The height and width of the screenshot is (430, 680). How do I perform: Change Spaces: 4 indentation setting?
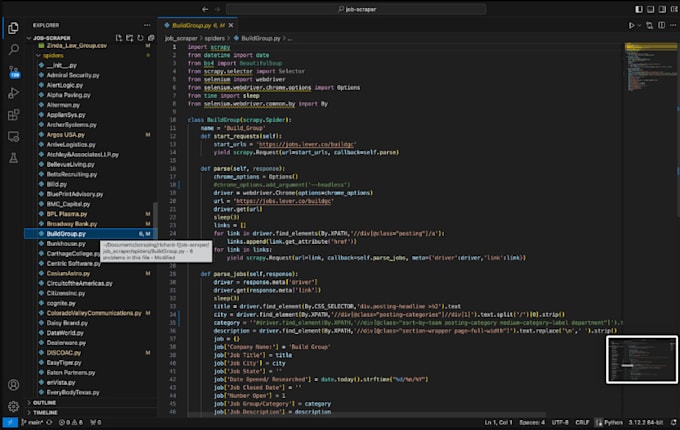532,422
